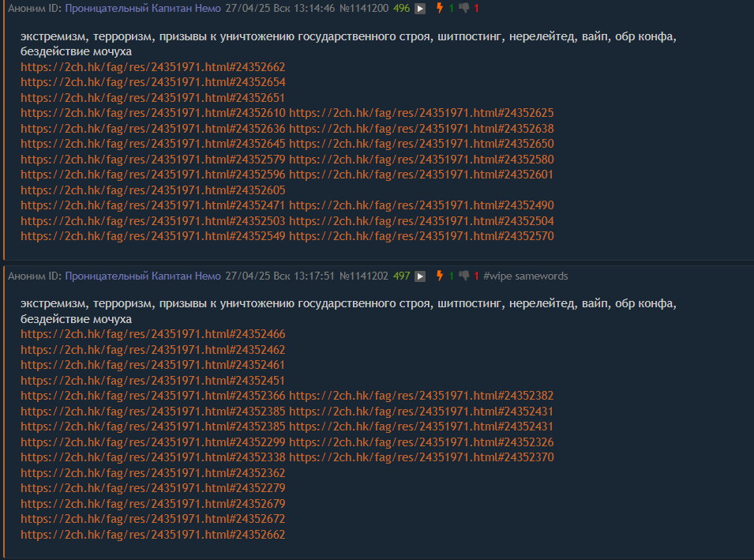Open link ending #24352279

[153, 488]
